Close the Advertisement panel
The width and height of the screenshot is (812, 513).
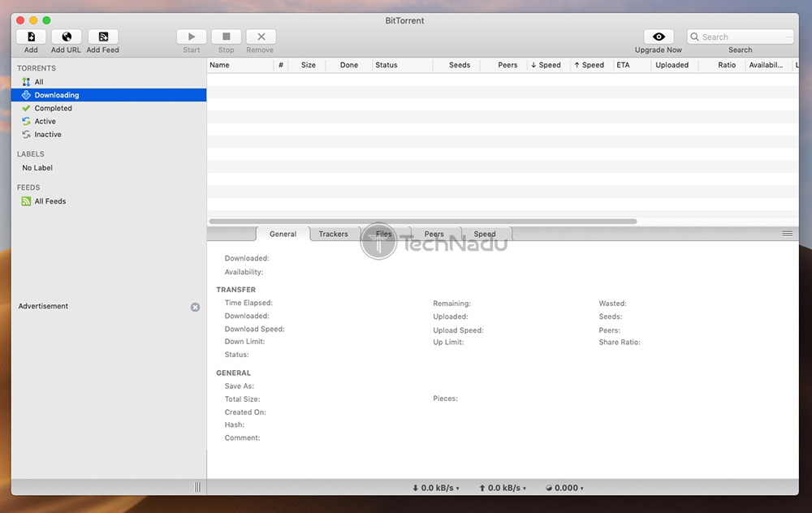point(195,307)
